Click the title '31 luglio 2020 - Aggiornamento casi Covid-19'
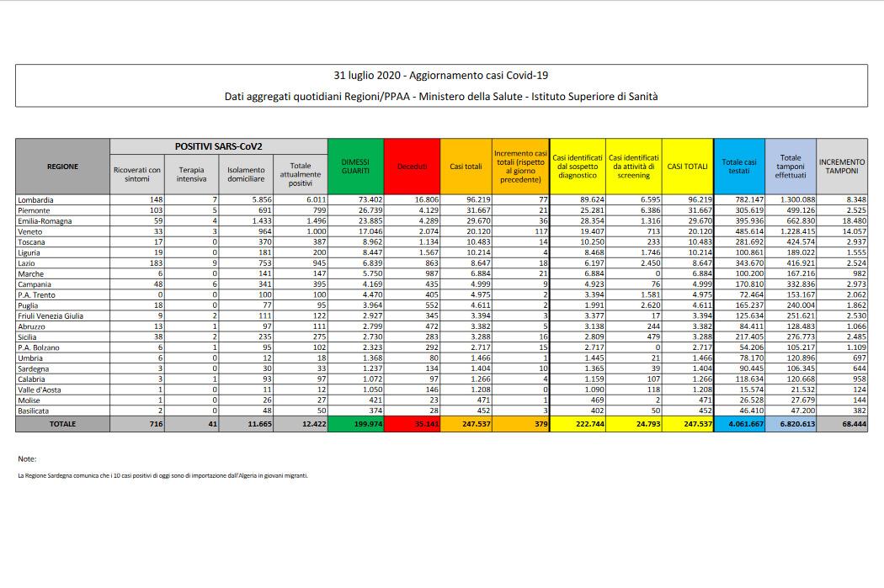 (441, 76)
